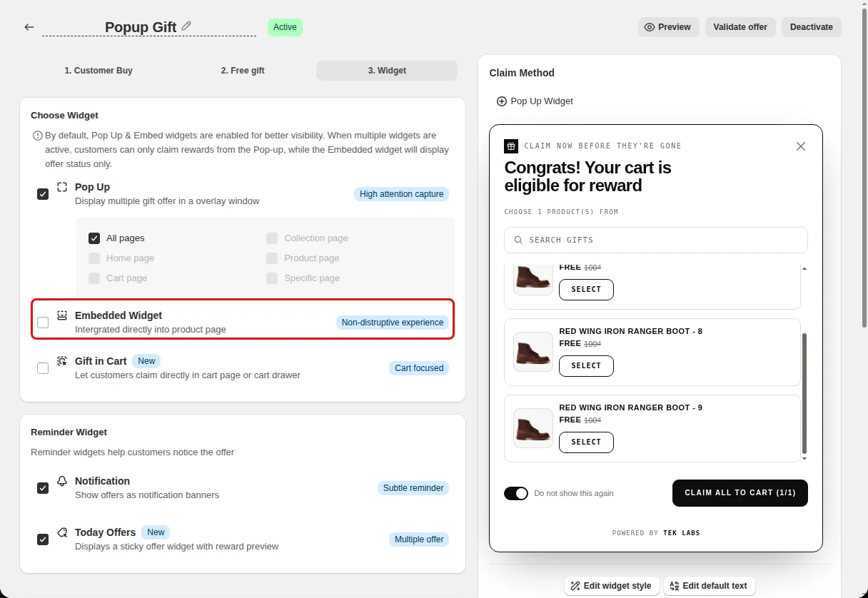
Task: Click the pencil edit icon beside Popup Gift
Action: point(186,26)
